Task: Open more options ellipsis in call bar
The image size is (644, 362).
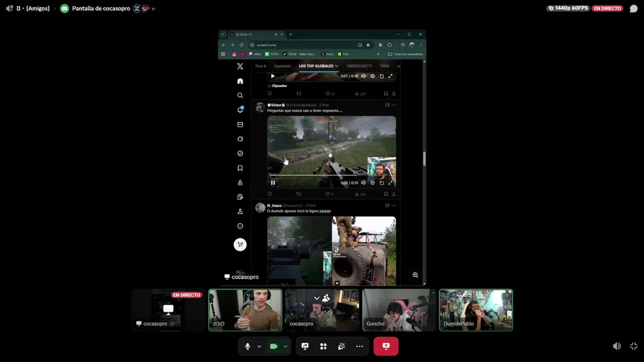Action: 359,346
